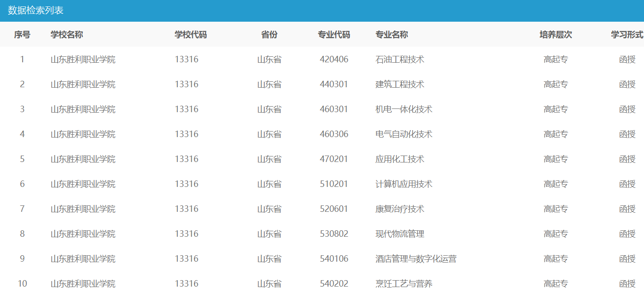Click 山东省 in the 电气自动化技术 row
Viewport: 644px width, 294px height.
point(269,134)
